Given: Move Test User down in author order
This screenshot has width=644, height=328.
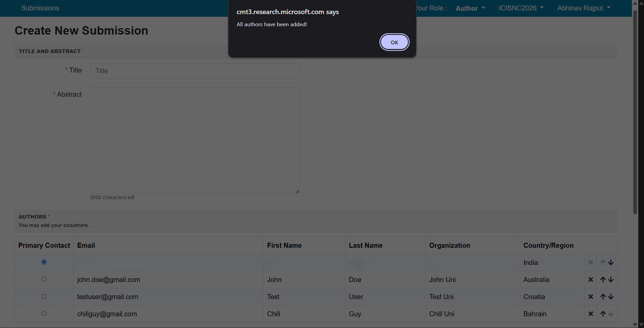Looking at the screenshot, I should point(611,297).
